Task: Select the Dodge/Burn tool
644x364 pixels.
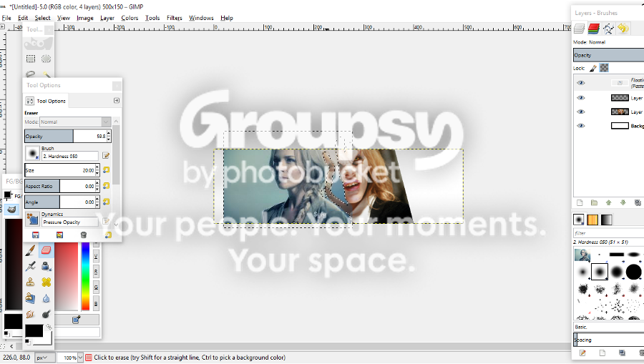Action: tap(46, 314)
